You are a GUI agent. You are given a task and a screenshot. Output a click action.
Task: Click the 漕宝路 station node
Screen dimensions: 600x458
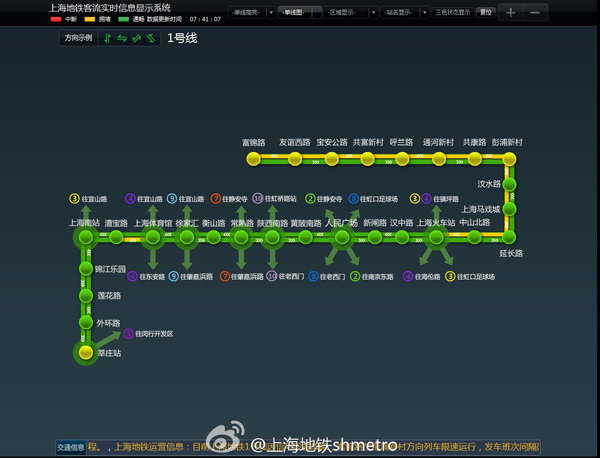(116, 237)
